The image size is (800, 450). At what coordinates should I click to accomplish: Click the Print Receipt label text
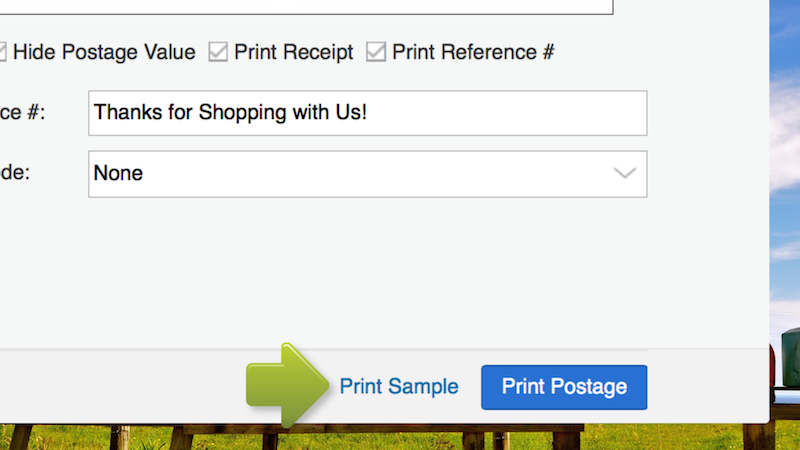293,52
